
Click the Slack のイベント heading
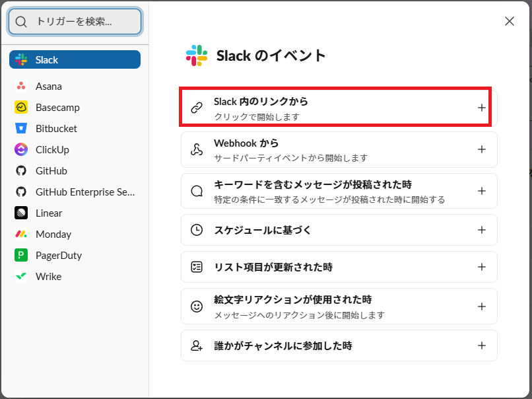(x=271, y=55)
